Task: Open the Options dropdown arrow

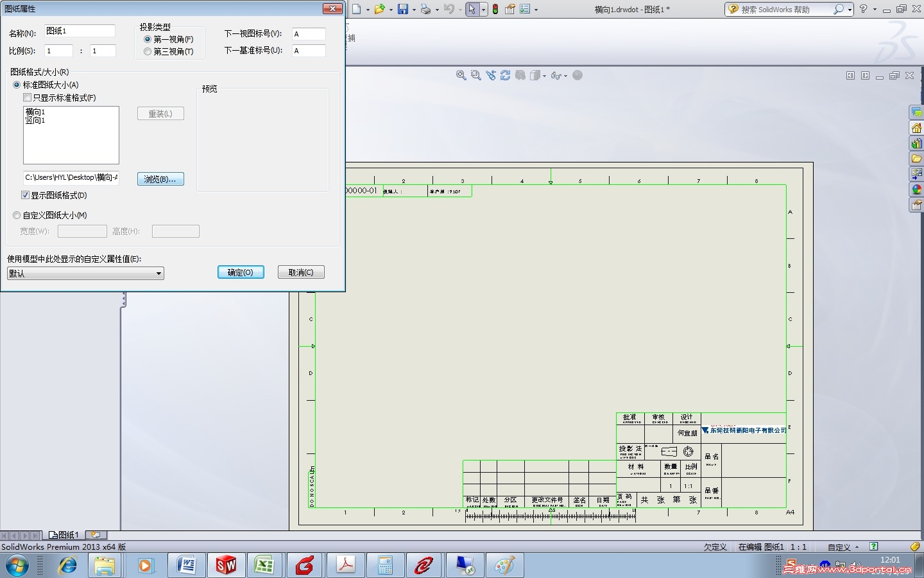Action: pyautogui.click(x=536, y=10)
